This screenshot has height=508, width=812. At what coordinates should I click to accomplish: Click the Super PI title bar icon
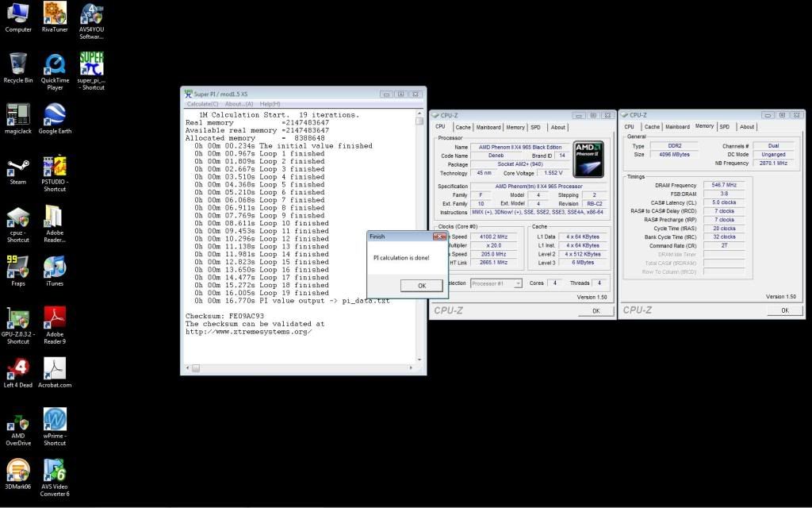click(x=188, y=94)
